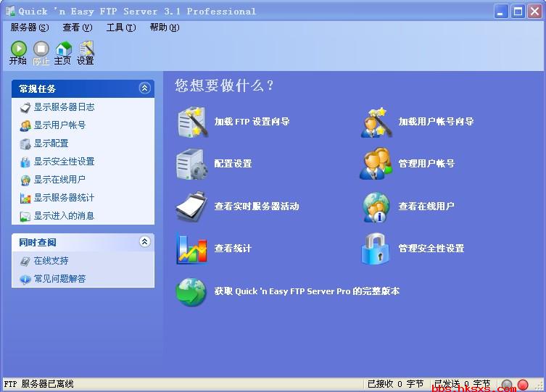Click the application icon in title bar
The width and height of the screenshot is (546, 392).
tap(10, 11)
